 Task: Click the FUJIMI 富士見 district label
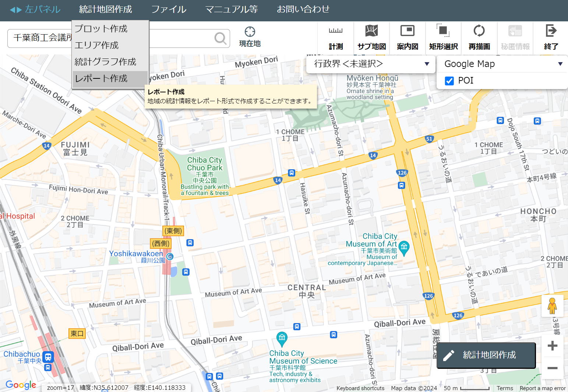75,149
